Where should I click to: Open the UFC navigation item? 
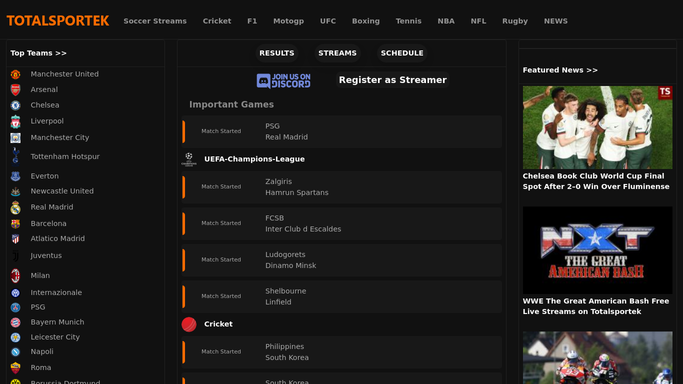[328, 21]
